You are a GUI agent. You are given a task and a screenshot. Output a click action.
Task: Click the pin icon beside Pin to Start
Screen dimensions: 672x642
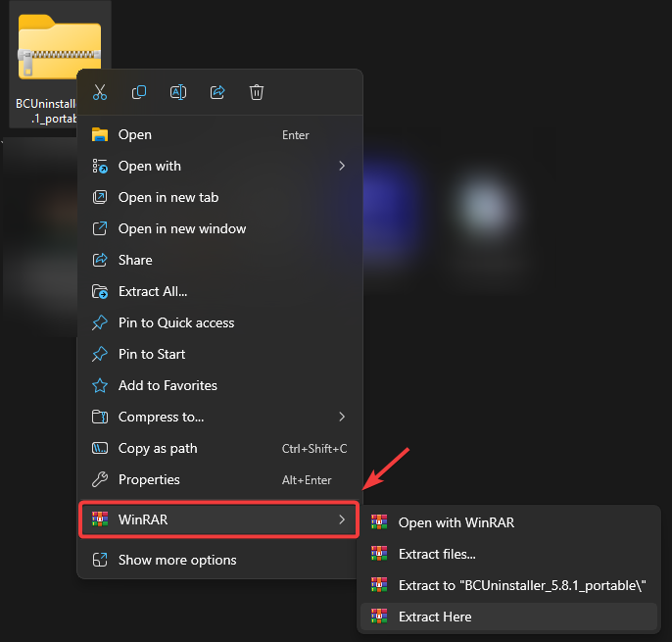[x=100, y=354]
